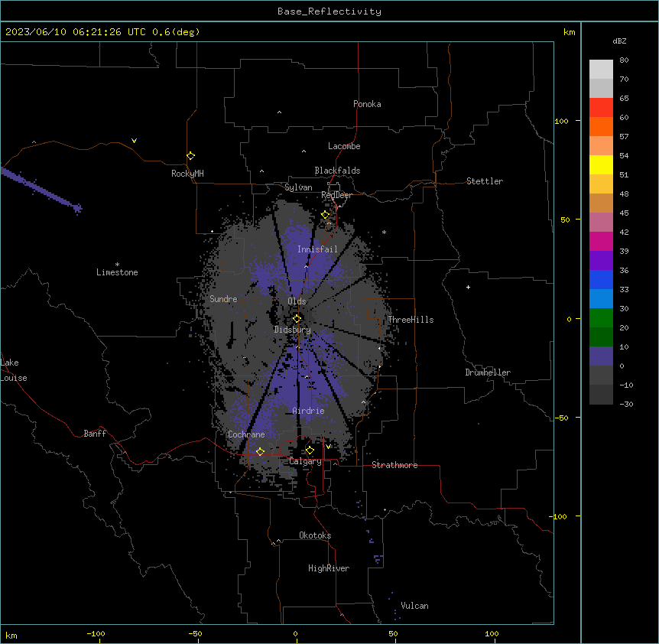Click the yellow V marker northeast of Calgary
This screenshot has width=659, height=644.
328,447
